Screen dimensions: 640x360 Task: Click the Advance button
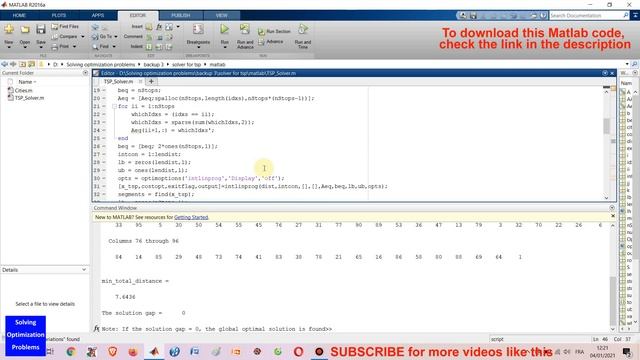[x=271, y=42]
